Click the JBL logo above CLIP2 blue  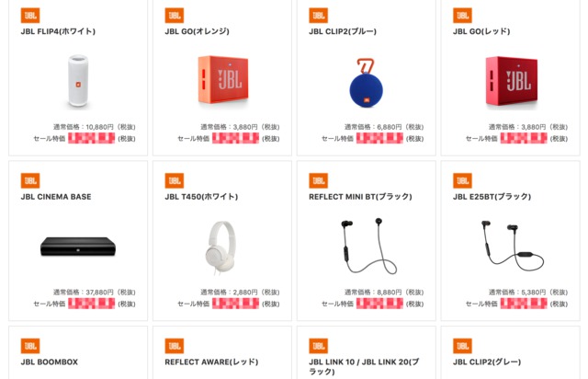coord(319,16)
